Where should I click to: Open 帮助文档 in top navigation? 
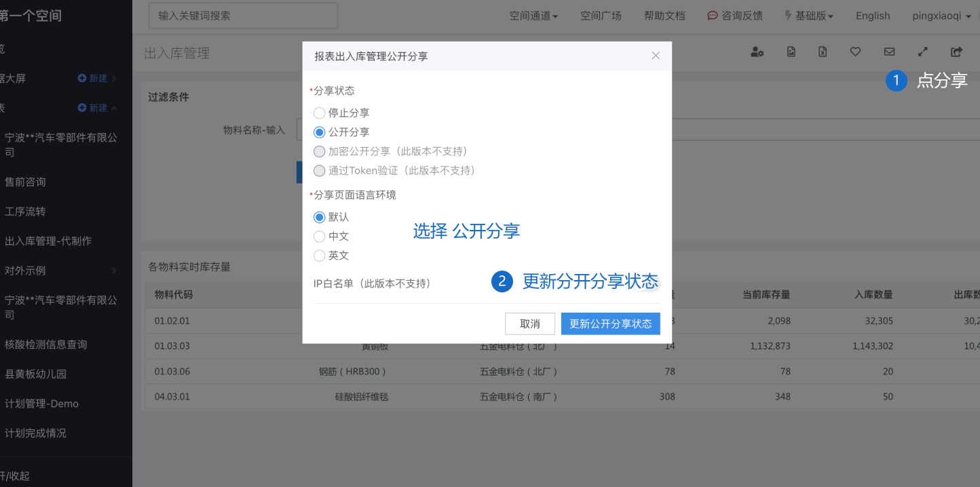coord(664,16)
